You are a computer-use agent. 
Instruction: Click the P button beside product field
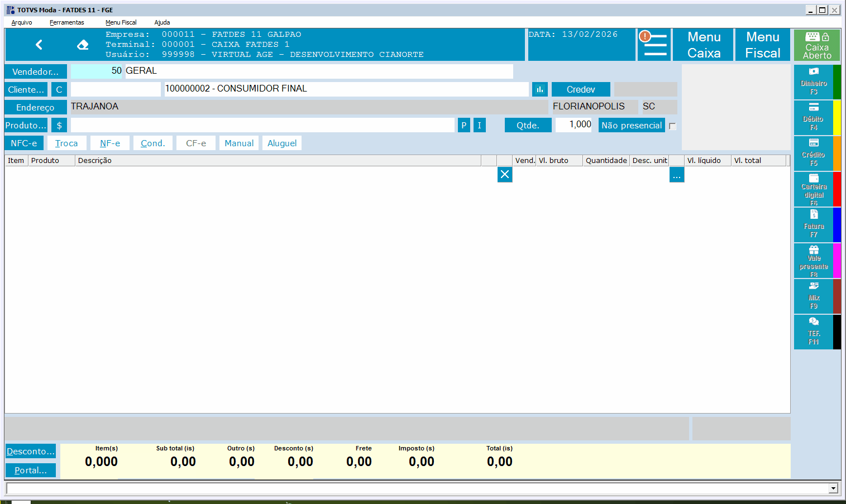(463, 125)
